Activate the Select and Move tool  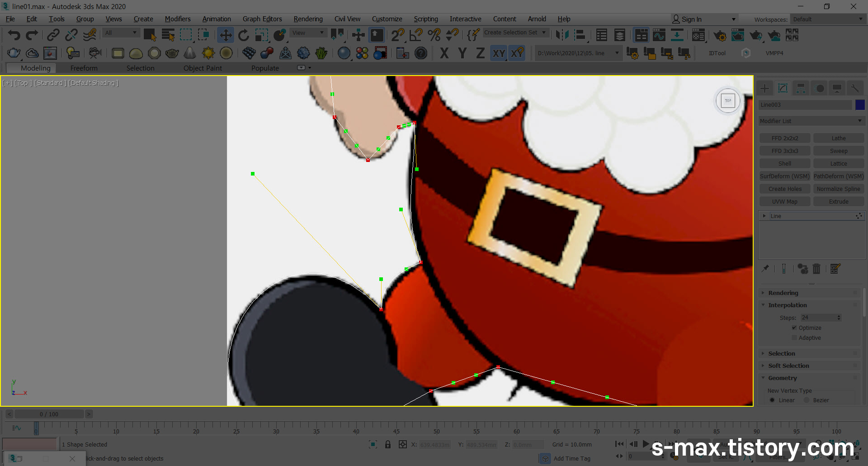point(225,35)
